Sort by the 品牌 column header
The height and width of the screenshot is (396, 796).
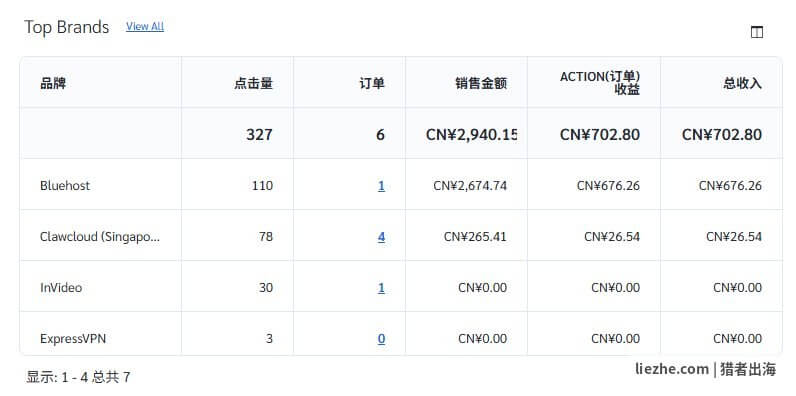point(53,83)
